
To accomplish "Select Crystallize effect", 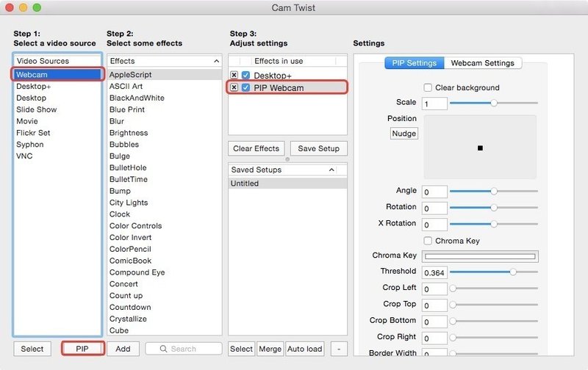I will coord(165,319).
